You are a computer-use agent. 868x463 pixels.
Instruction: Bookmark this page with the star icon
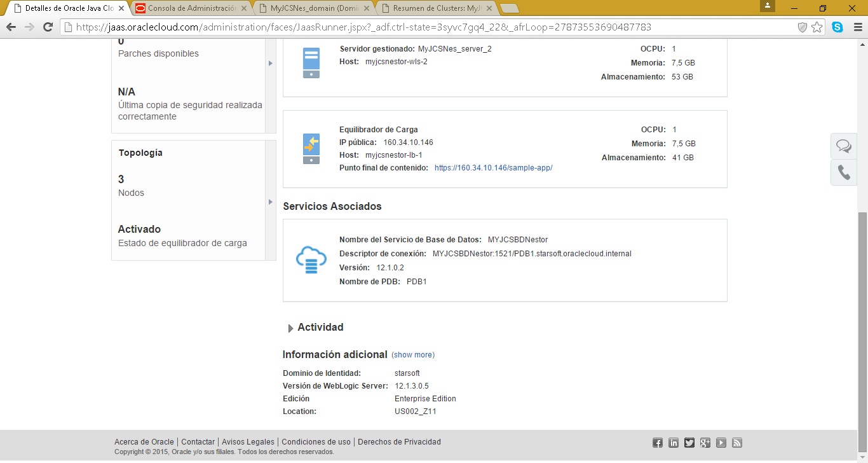point(817,27)
